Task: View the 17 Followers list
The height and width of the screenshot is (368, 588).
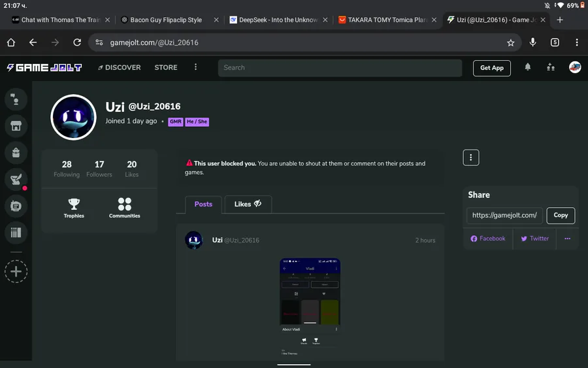Action: [x=99, y=169]
